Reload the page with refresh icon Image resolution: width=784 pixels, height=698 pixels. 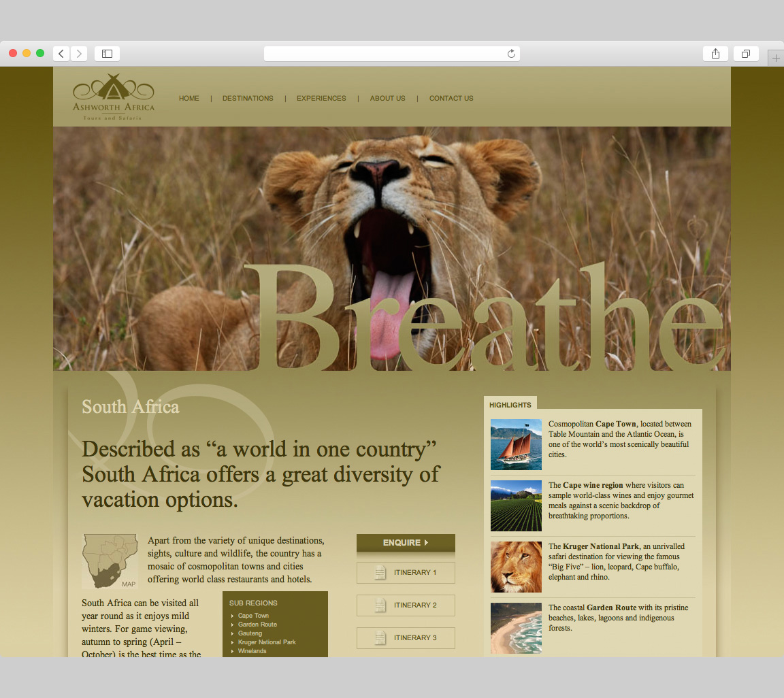(511, 54)
